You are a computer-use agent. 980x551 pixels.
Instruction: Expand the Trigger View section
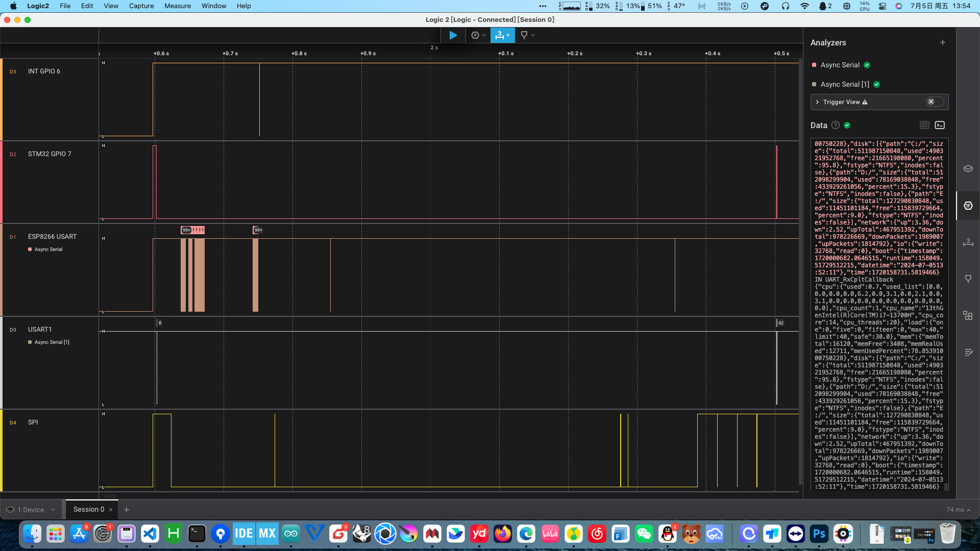pyautogui.click(x=818, y=102)
